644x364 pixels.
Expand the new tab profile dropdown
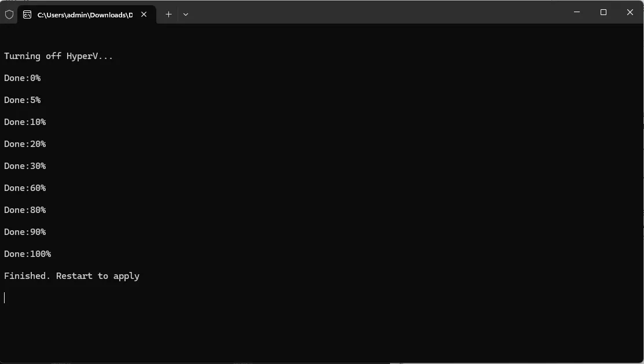[186, 14]
